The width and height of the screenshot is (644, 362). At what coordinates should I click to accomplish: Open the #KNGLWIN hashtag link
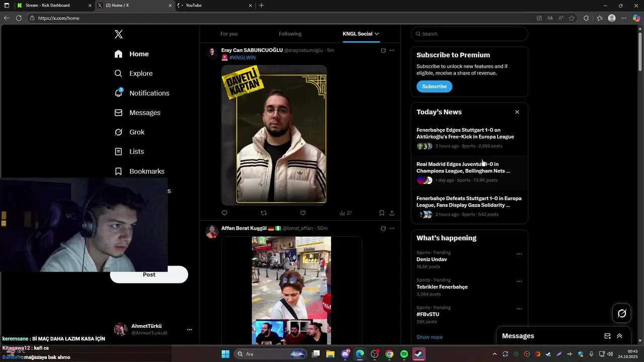pyautogui.click(x=243, y=58)
